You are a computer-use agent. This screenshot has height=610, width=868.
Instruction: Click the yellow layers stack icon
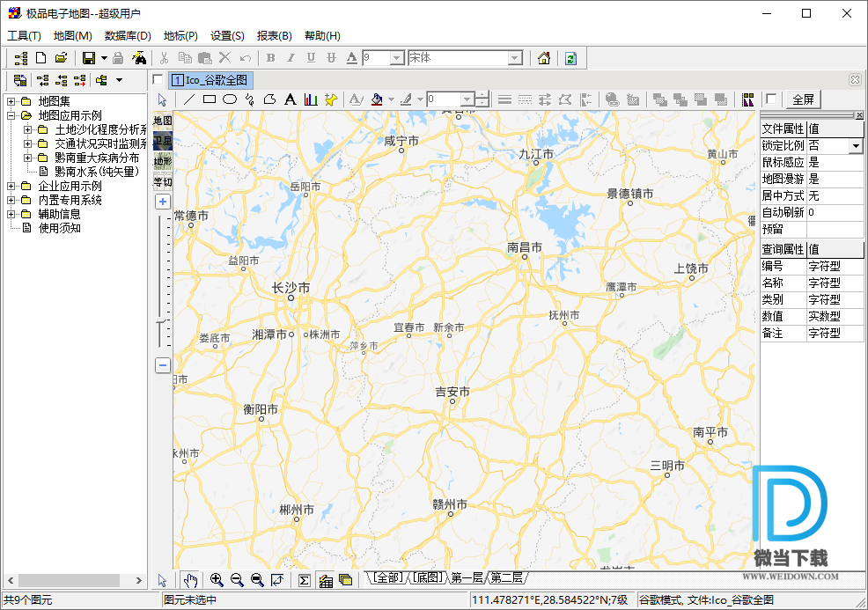point(345,580)
